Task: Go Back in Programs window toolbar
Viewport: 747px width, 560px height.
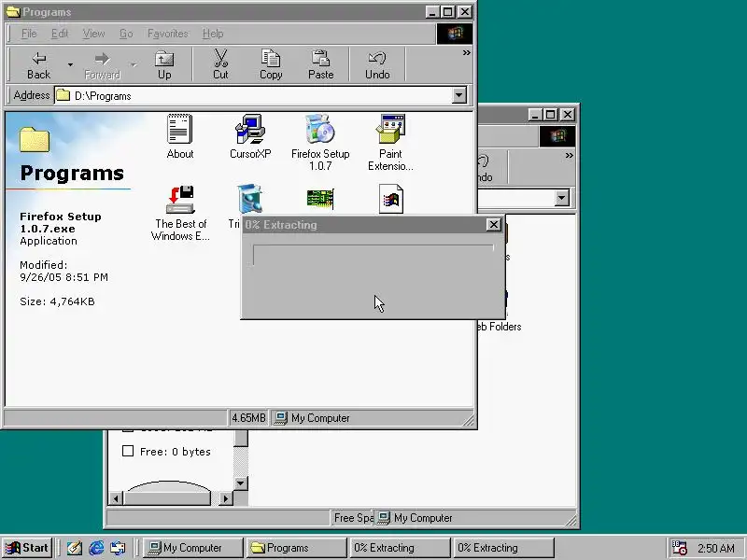Action: (x=38, y=64)
